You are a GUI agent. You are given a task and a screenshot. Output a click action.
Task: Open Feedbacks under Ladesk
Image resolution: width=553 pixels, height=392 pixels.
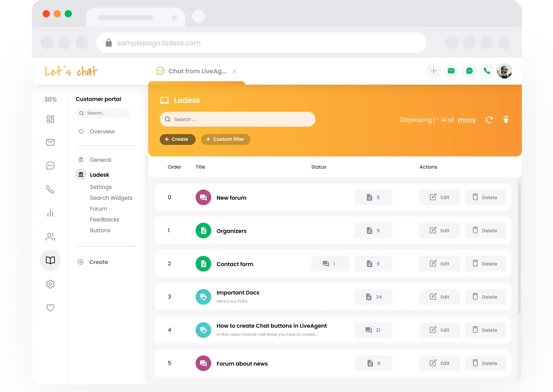[105, 219]
